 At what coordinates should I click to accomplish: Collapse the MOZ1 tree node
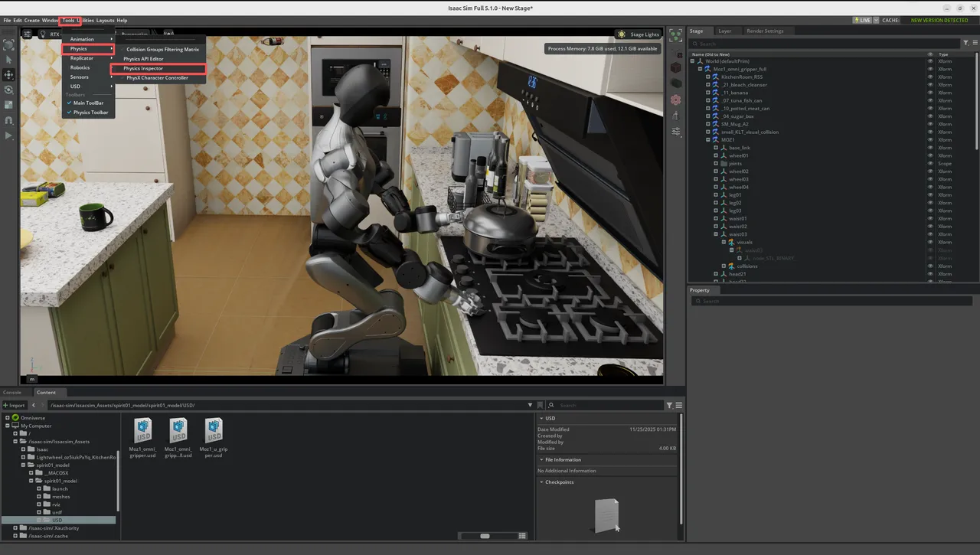click(708, 140)
